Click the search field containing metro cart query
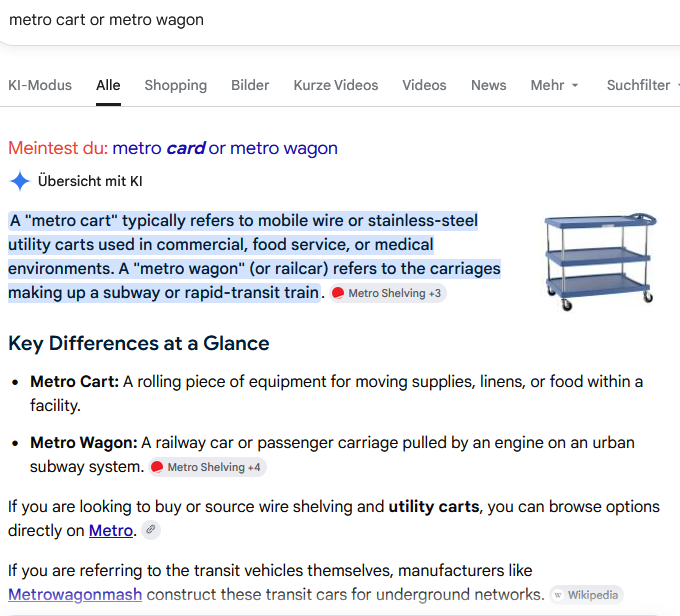 (x=338, y=21)
